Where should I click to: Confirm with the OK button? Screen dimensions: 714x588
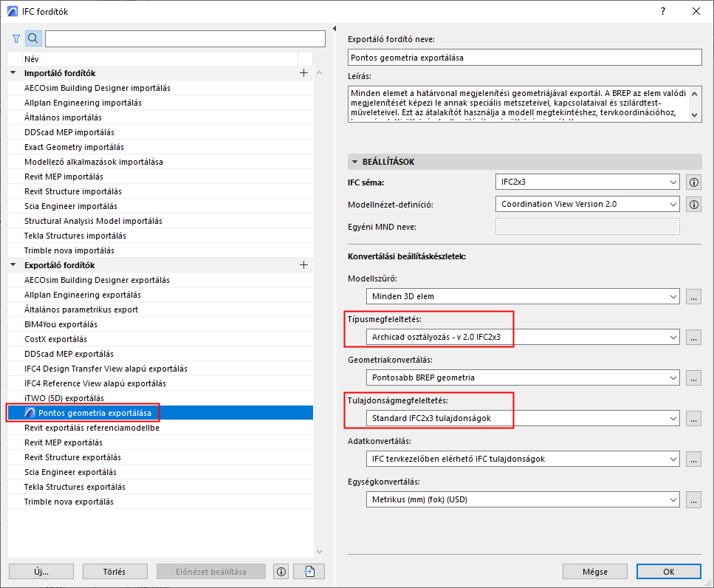[668, 572]
